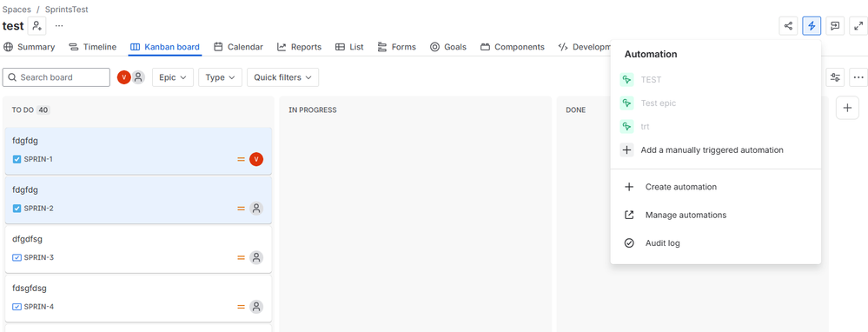Click the Spaces breadcrumb link
The height and width of the screenshot is (332, 868).
point(17,10)
